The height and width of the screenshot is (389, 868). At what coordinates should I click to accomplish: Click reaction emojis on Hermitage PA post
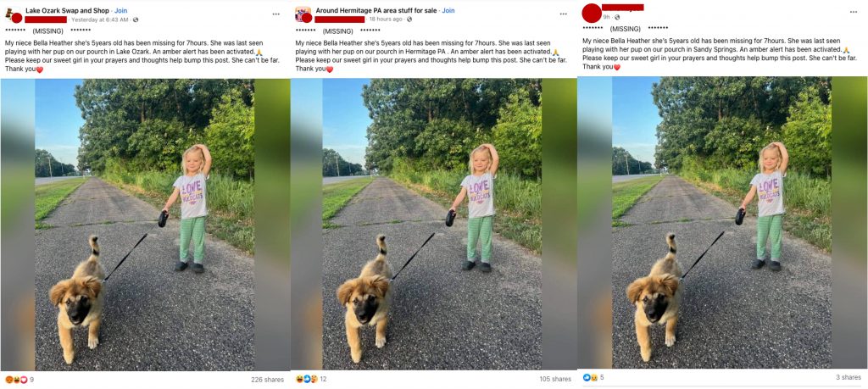pos(306,379)
